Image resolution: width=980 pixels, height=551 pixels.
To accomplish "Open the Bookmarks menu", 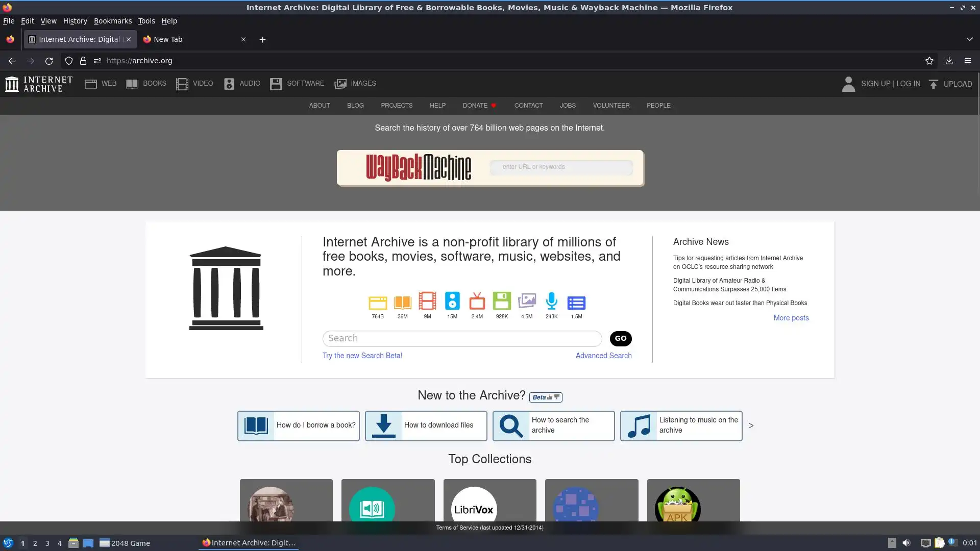I will [112, 21].
